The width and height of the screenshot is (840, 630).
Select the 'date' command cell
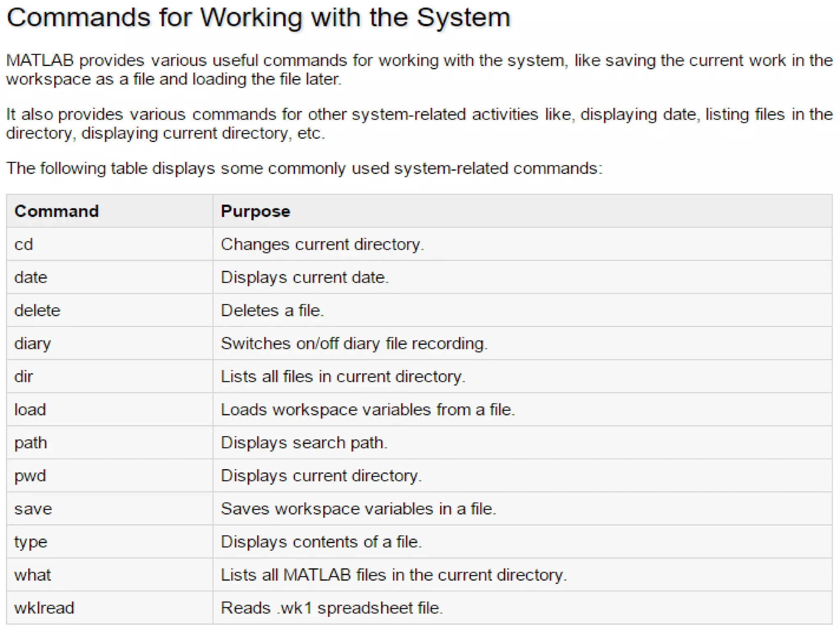(31, 278)
